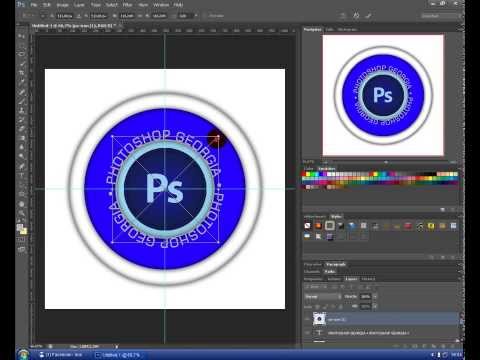Toggle lock all in Layers panel
This screenshot has width=480, height=360.
340,306
